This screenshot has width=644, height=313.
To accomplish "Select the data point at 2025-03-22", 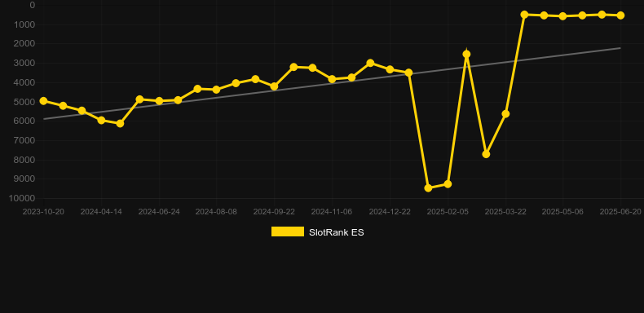I will point(505,114).
